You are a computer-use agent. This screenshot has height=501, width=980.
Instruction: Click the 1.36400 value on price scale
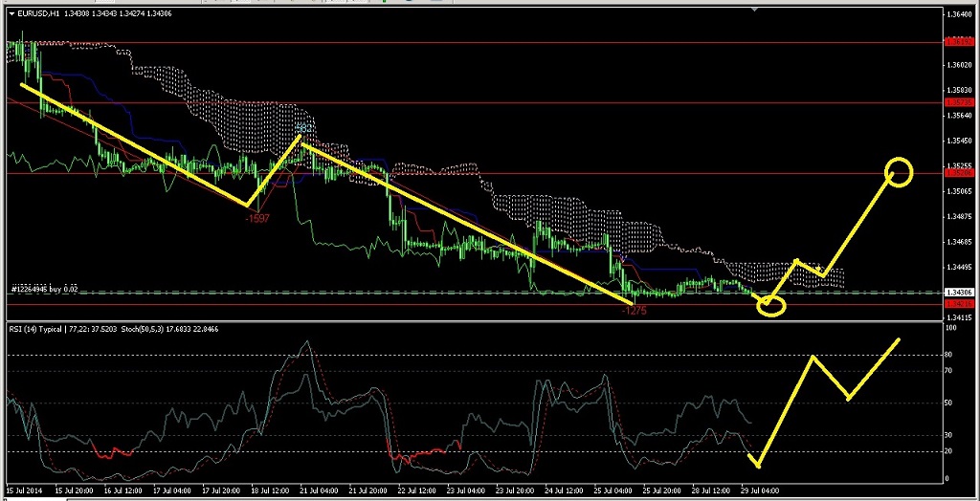point(958,16)
